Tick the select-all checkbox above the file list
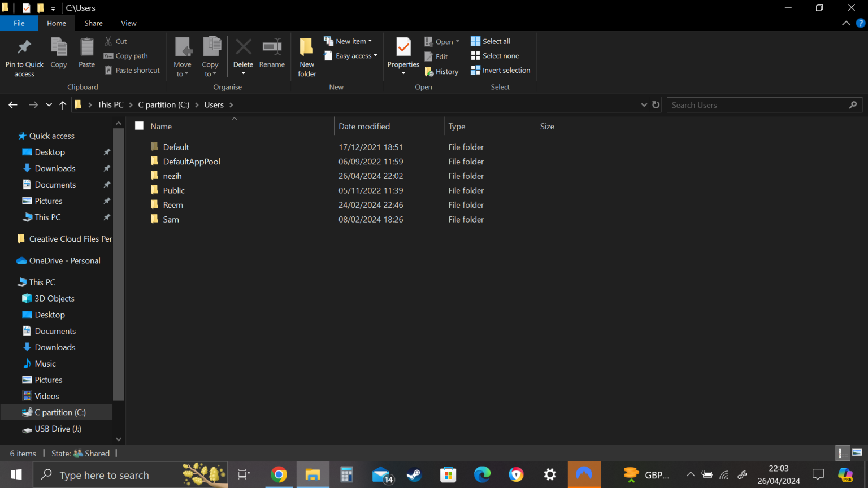Image resolution: width=868 pixels, height=488 pixels. [139, 126]
